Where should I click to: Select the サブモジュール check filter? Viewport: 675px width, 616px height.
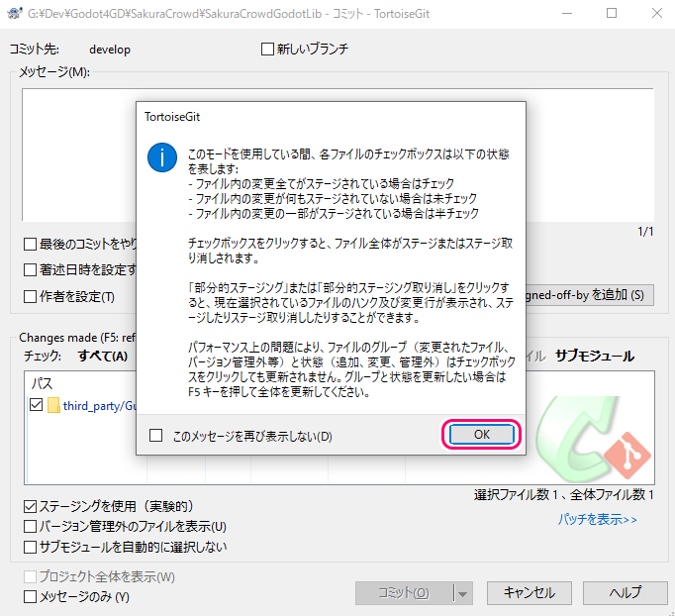point(594,356)
